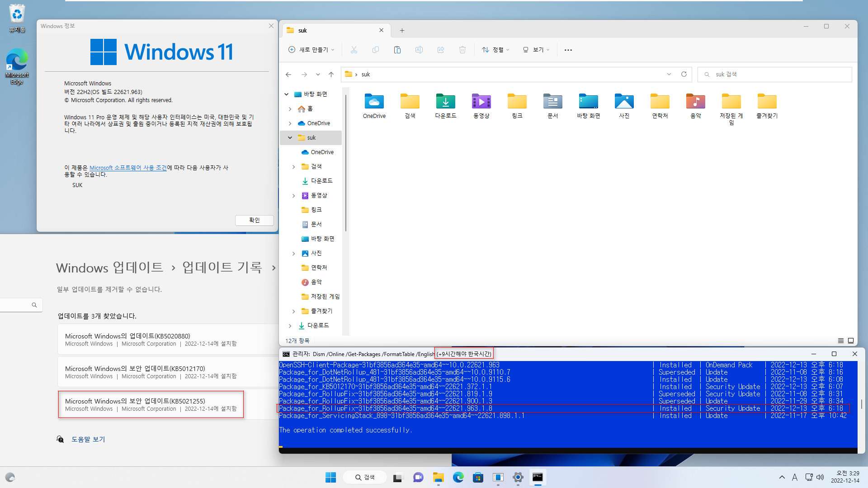This screenshot has width=868, height=488.
Task: Open Task View on the taskbar
Action: point(397,477)
